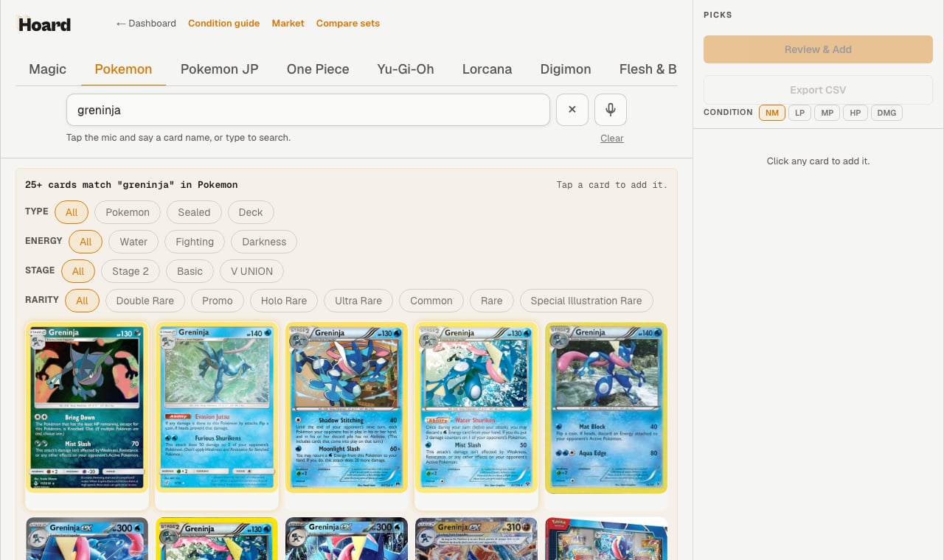Select the All filter in RARITY row
Image resolution: width=944 pixels, height=560 pixels.
point(82,301)
